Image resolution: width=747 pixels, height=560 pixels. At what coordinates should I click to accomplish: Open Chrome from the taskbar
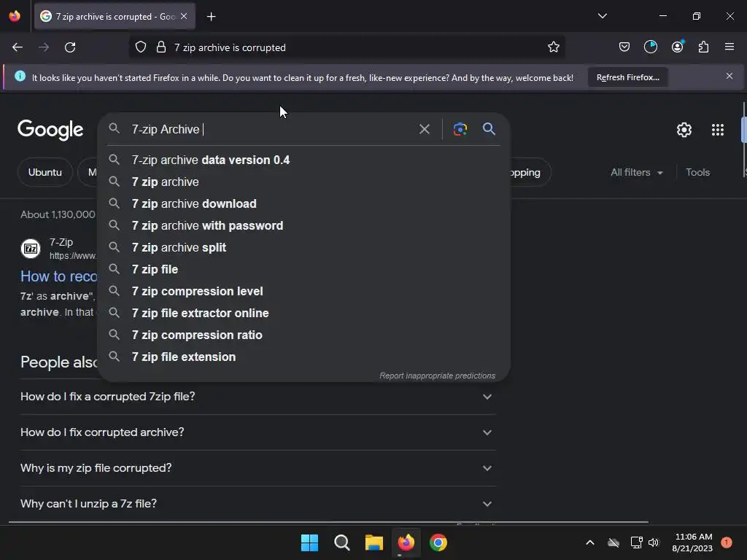[x=438, y=542]
